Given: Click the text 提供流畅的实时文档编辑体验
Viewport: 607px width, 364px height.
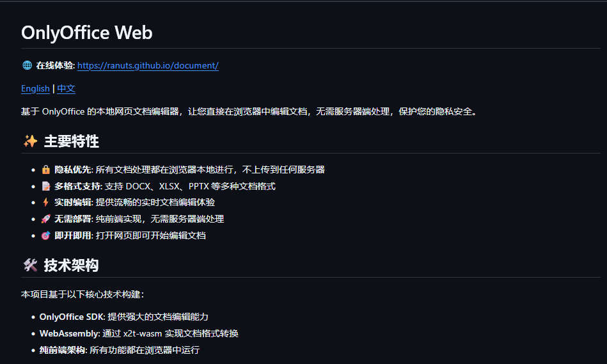Looking at the screenshot, I should click(155, 202).
